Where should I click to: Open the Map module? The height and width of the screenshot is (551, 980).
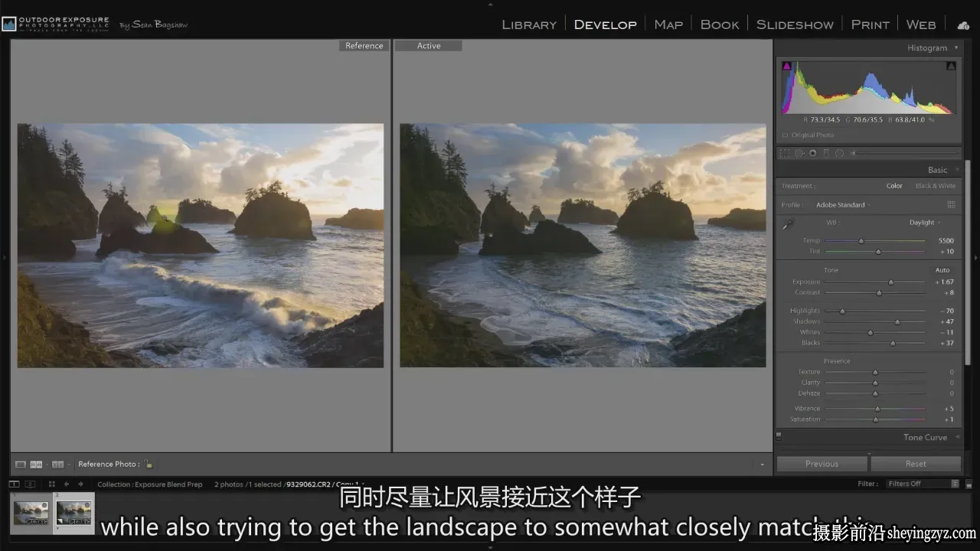(668, 24)
